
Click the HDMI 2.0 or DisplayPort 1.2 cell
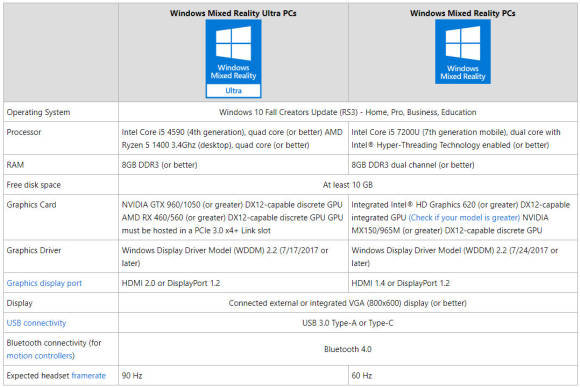point(233,283)
